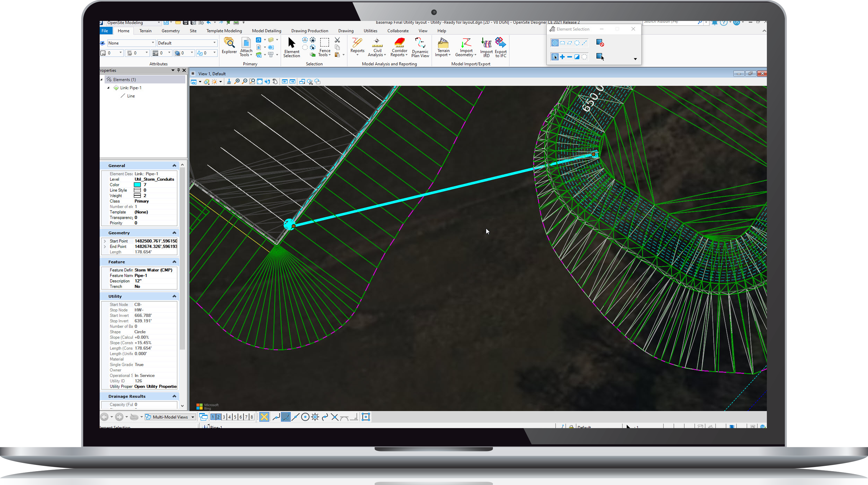Start the Dynamic Plan View tool
Viewport: 868px width, 485px height.
pos(420,47)
